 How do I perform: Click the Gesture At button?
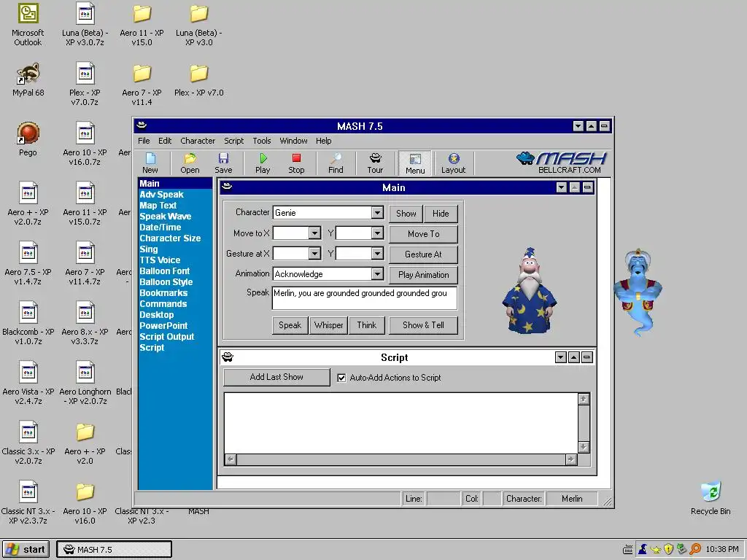click(424, 254)
